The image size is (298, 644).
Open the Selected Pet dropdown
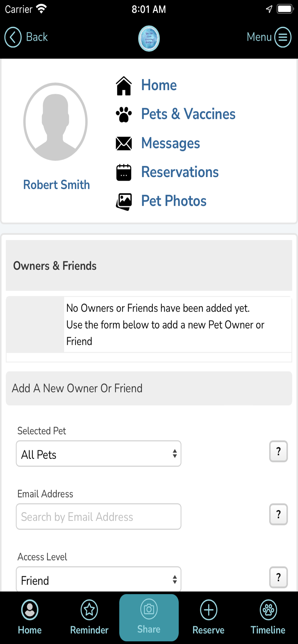pos(98,454)
